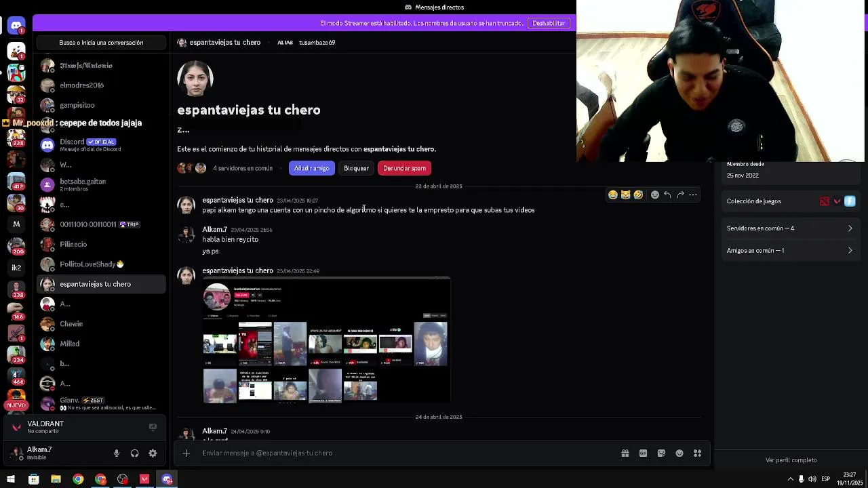Open server labeled ik2 in sidebar
This screenshot has width=868, height=488.
point(16,268)
